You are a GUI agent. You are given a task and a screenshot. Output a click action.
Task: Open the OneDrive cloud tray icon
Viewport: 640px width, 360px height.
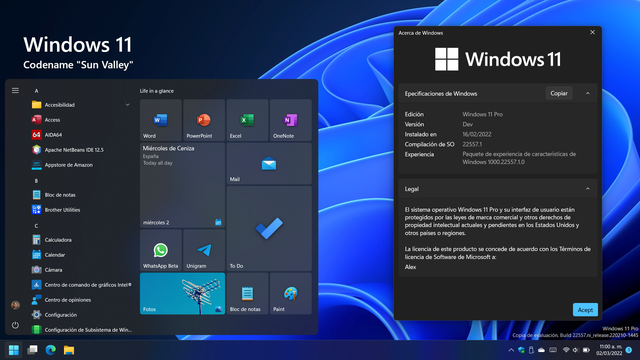pos(542,350)
